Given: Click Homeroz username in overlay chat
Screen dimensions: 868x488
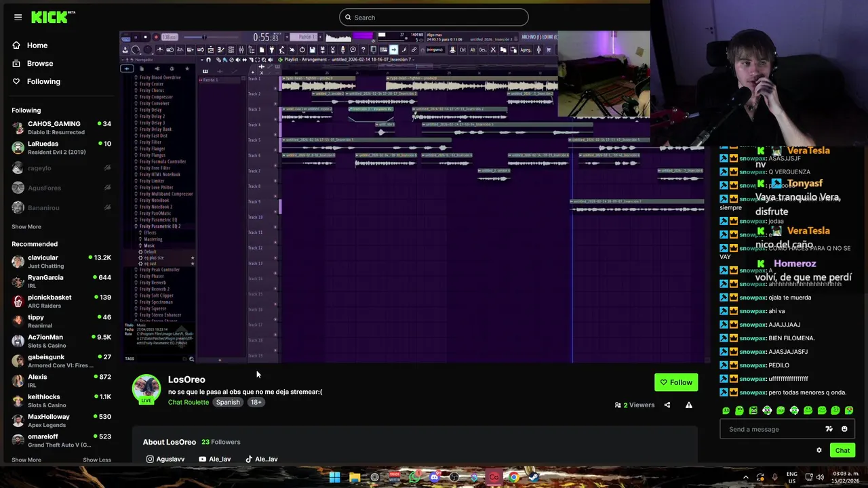Looking at the screenshot, I should click(x=795, y=264).
